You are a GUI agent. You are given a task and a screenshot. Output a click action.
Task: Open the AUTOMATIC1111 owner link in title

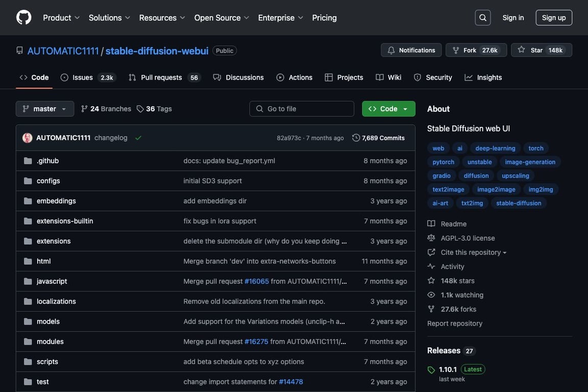(x=63, y=51)
